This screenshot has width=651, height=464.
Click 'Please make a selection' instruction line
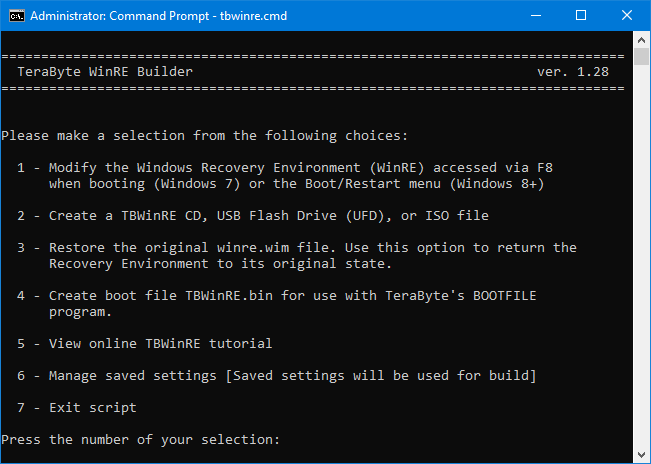coord(205,136)
